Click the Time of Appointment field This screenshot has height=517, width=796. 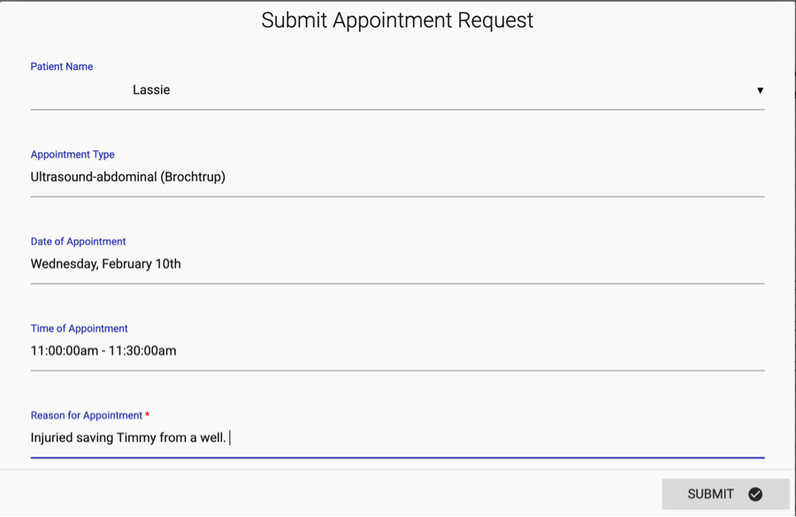click(x=397, y=351)
